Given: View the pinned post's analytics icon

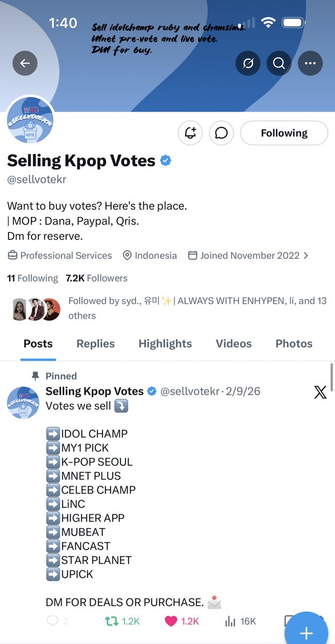Looking at the screenshot, I should (230, 621).
